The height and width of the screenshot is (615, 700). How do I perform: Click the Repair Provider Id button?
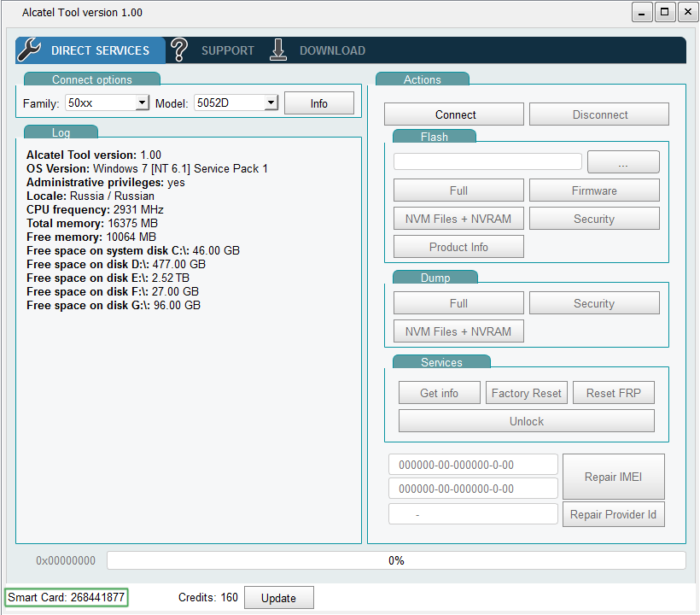click(x=614, y=514)
